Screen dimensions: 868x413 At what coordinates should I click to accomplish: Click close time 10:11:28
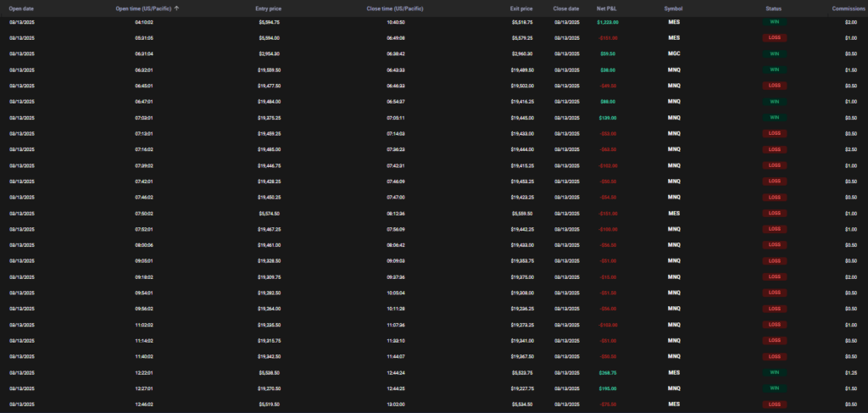tap(395, 309)
